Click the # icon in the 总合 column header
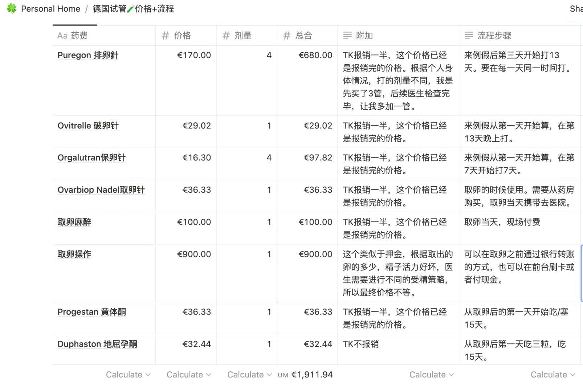Image resolution: width=583 pixels, height=392 pixels. tap(286, 36)
